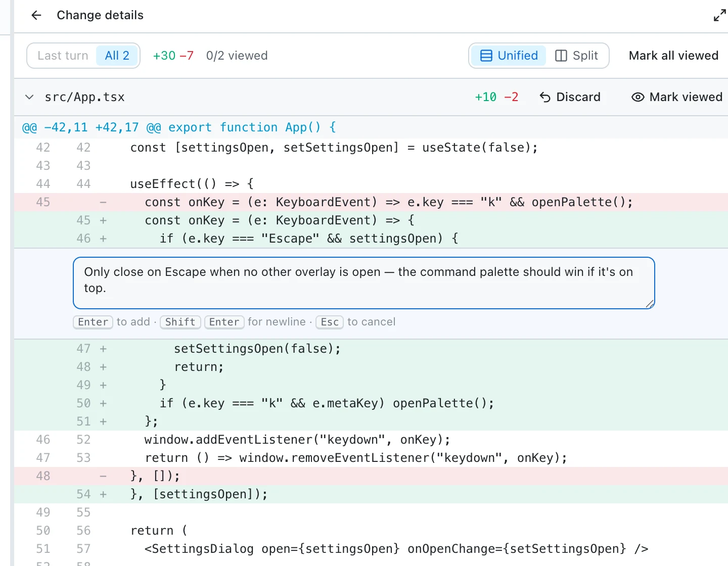Screen dimensions: 728x566
Task: Click the first Enter key hint
Action: (93, 322)
